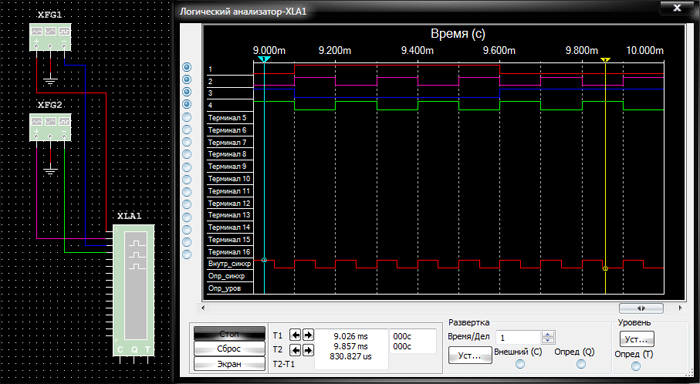The height and width of the screenshot is (384, 700).
Task: Toggle the Терминал 5 channel indicator
Action: click(187, 117)
